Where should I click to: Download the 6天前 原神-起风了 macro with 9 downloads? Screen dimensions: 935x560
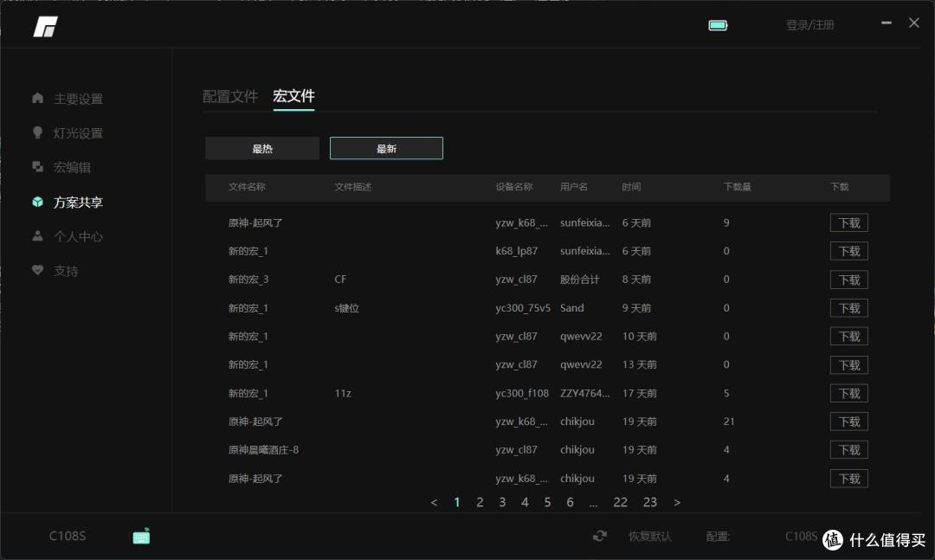pyautogui.click(x=849, y=223)
